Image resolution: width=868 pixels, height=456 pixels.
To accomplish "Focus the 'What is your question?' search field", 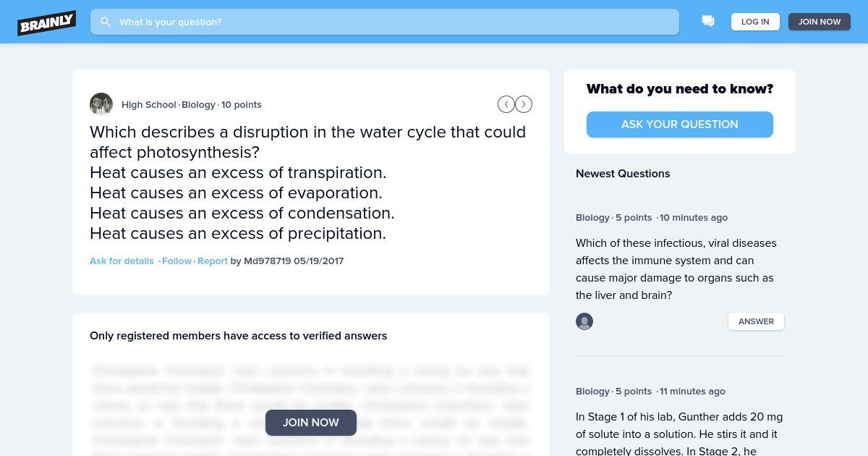I will tap(385, 22).
